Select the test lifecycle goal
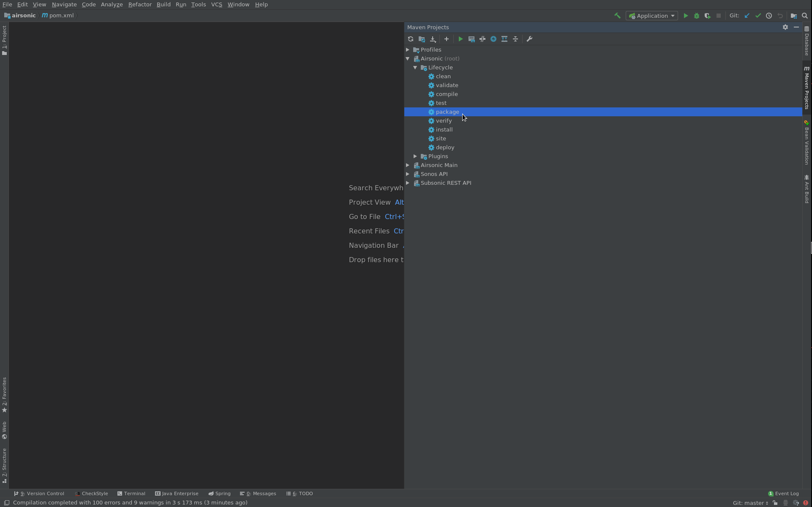The height and width of the screenshot is (507, 812). [441, 103]
